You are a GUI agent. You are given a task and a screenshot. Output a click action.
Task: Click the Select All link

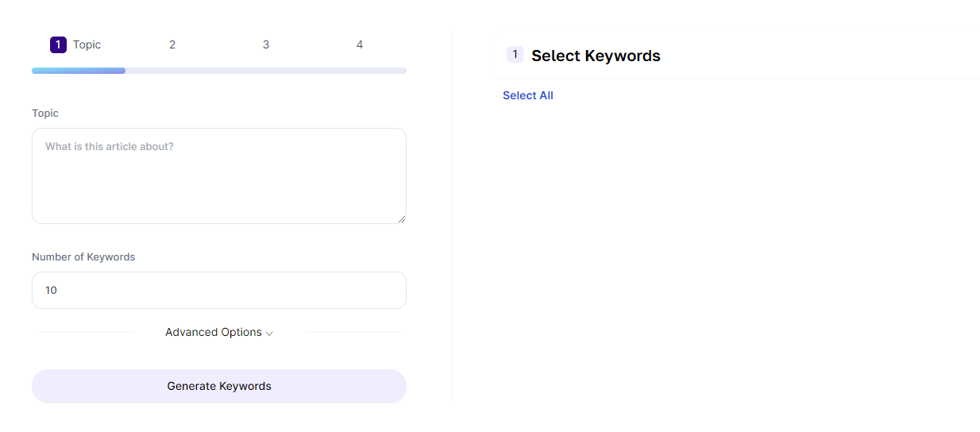(x=528, y=95)
